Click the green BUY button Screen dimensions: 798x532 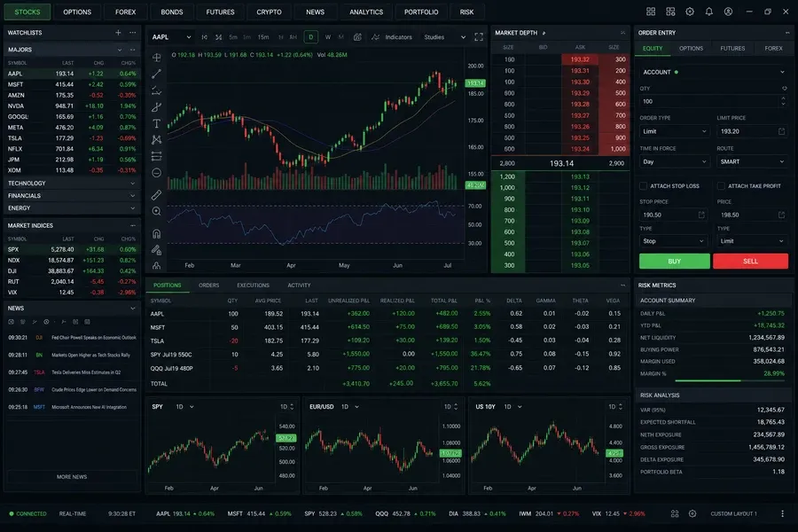click(675, 262)
